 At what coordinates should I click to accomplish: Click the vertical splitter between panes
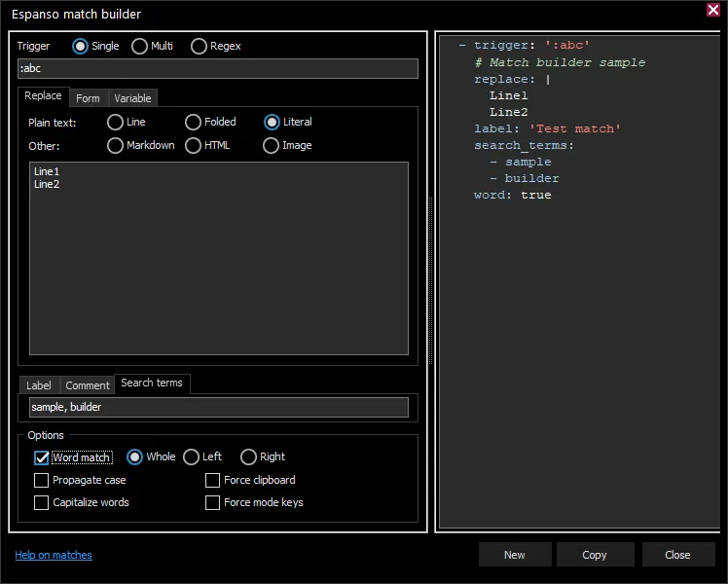(431, 281)
